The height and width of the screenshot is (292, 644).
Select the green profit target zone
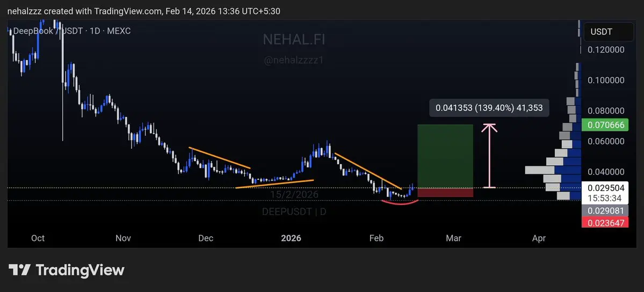(445, 156)
